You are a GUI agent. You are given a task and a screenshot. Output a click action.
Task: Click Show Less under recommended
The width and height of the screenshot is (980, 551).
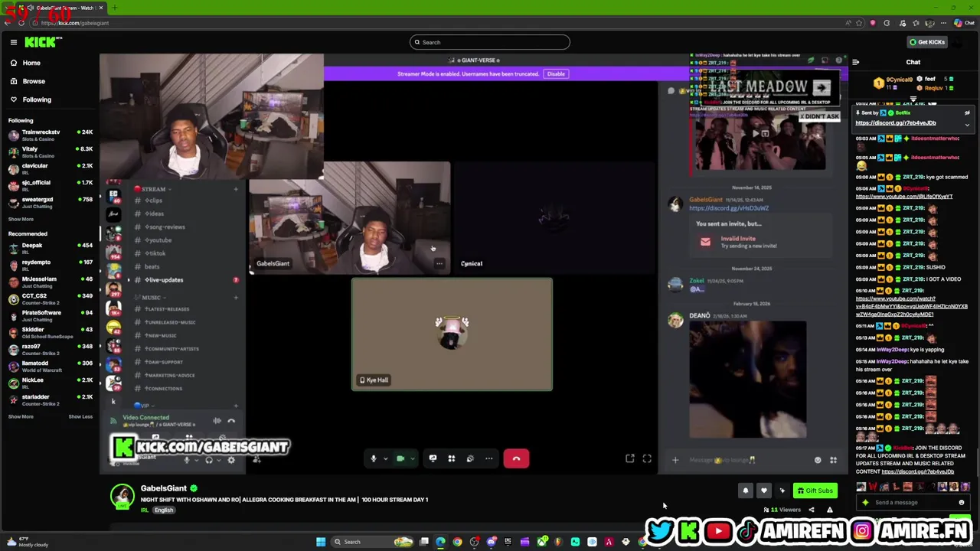80,417
